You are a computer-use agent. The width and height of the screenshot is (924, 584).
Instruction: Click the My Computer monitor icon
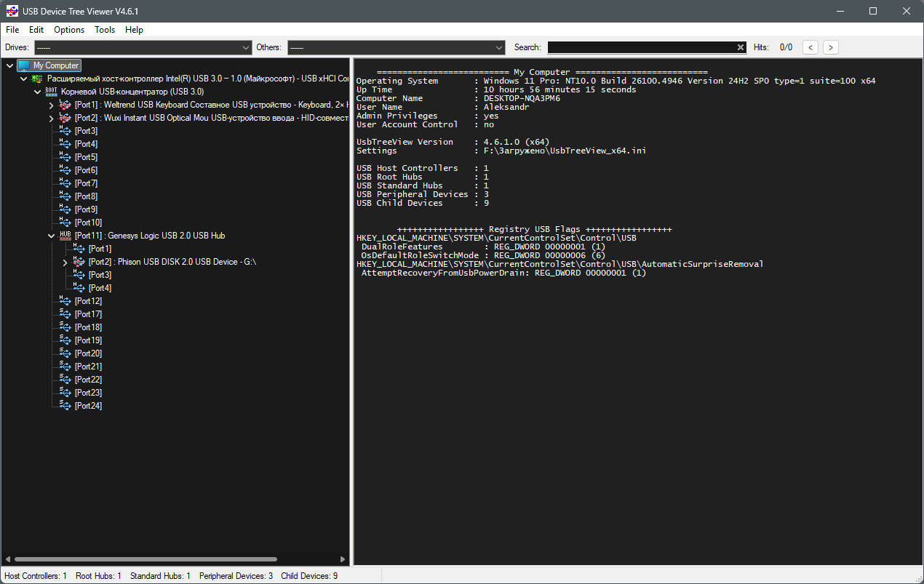point(24,65)
